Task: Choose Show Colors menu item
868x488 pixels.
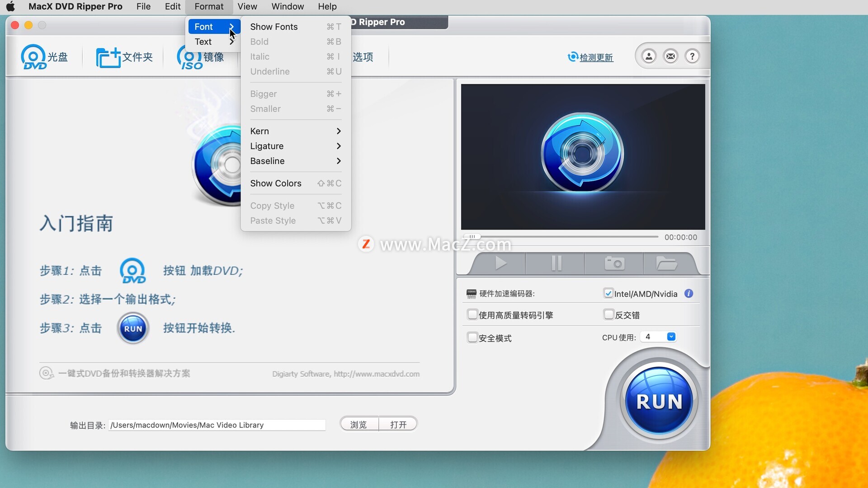Action: (x=296, y=183)
